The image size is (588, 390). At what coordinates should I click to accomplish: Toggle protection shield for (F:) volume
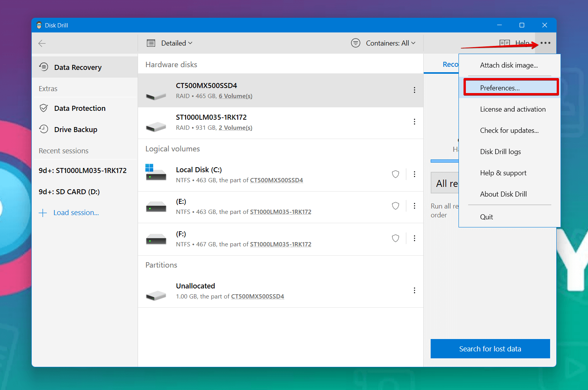tap(395, 238)
